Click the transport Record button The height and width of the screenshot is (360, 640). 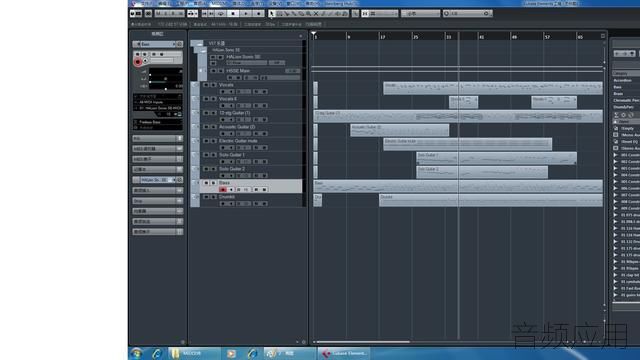pos(258,13)
